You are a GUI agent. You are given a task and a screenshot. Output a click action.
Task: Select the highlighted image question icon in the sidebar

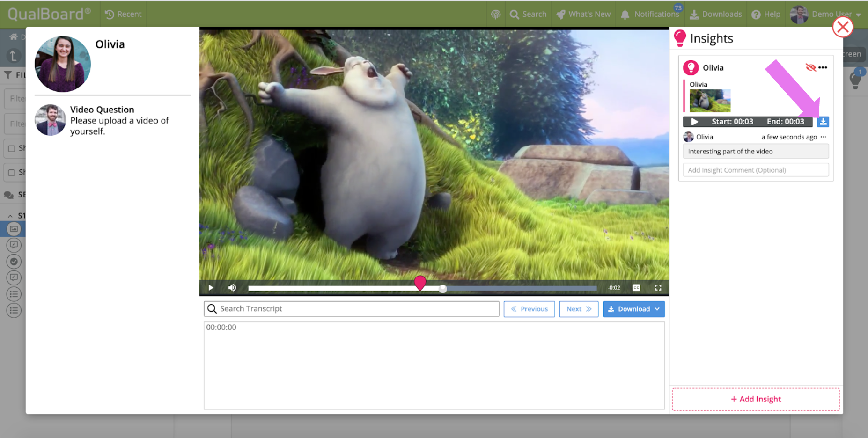pyautogui.click(x=14, y=229)
